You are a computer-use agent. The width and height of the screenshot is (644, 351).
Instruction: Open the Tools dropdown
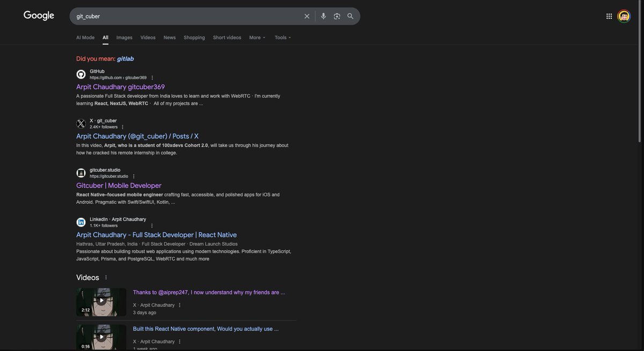coord(283,38)
